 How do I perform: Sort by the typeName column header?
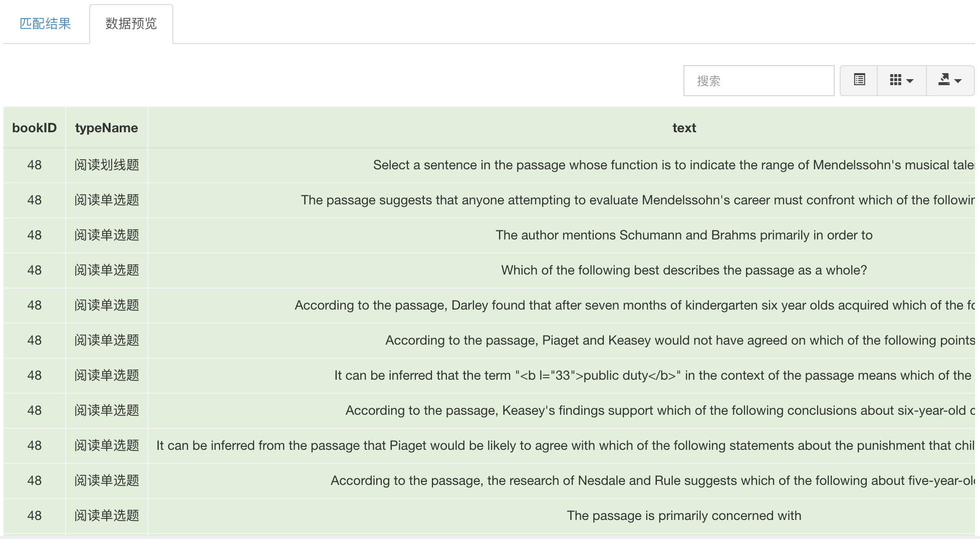tap(107, 128)
